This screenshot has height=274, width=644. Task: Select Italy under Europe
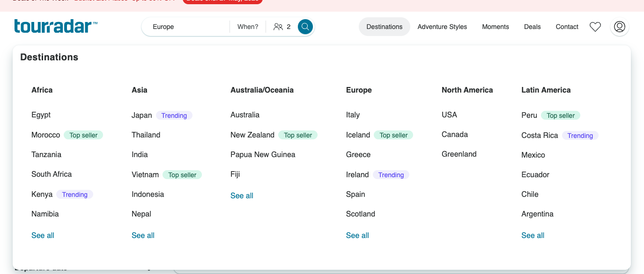(x=353, y=115)
